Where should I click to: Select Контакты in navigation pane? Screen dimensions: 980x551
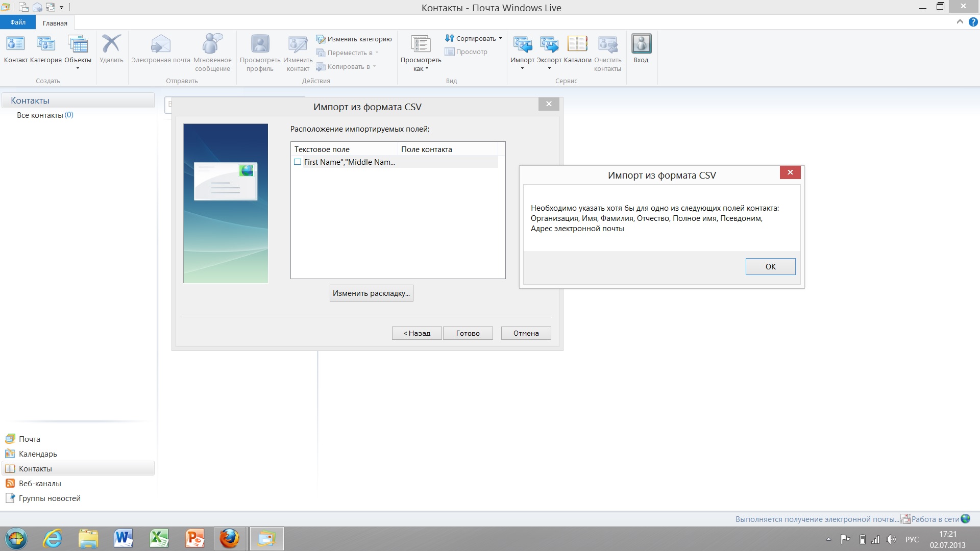point(78,468)
